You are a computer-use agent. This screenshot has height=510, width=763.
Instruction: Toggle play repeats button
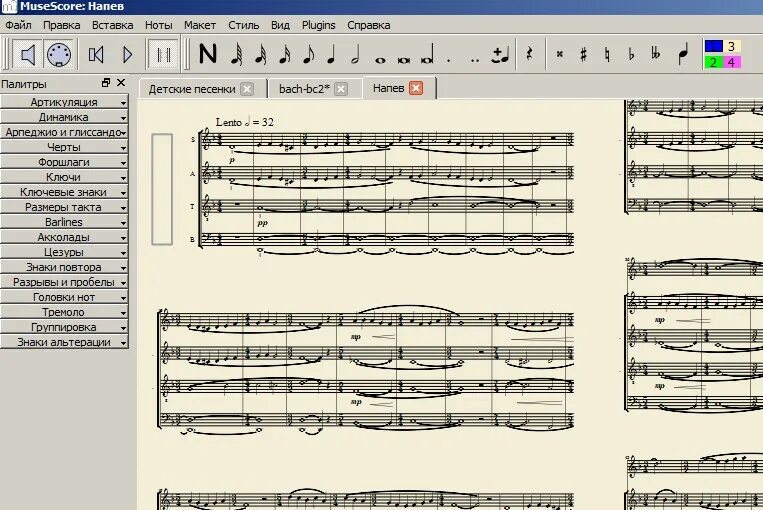(x=164, y=54)
